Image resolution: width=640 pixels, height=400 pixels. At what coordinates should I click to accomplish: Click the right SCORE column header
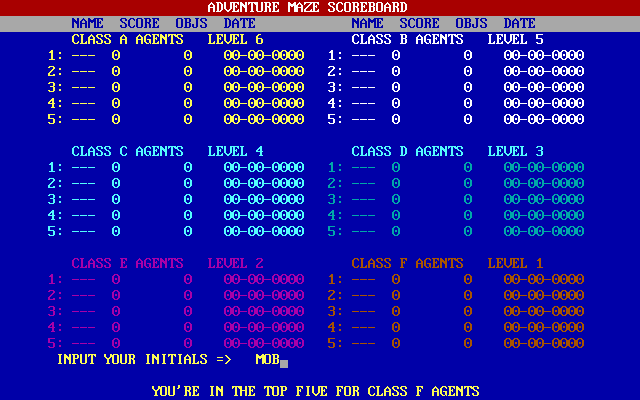pos(420,23)
